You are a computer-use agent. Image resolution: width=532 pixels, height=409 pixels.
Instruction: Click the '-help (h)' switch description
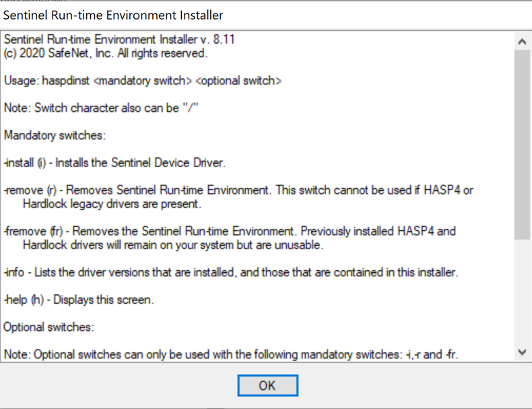(79, 300)
